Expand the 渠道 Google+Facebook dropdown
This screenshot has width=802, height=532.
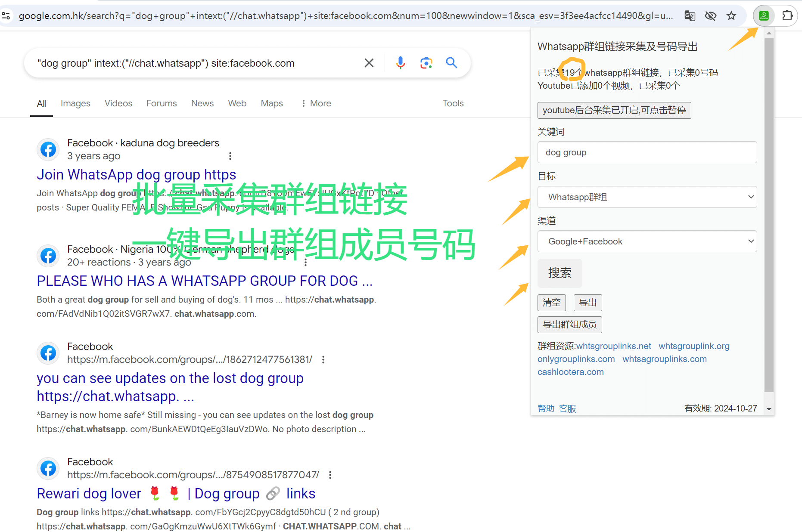tap(647, 241)
